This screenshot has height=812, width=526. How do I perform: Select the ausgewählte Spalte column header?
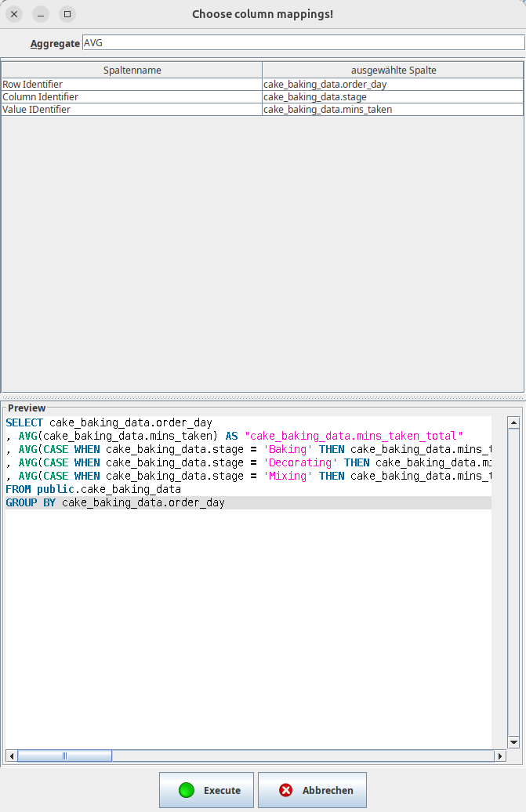coord(393,70)
